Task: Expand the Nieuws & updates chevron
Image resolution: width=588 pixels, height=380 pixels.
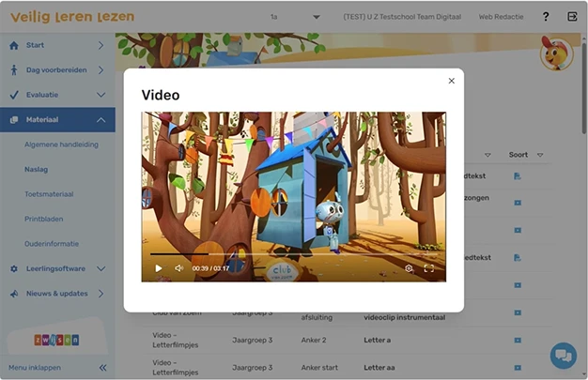Action: pyautogui.click(x=101, y=294)
